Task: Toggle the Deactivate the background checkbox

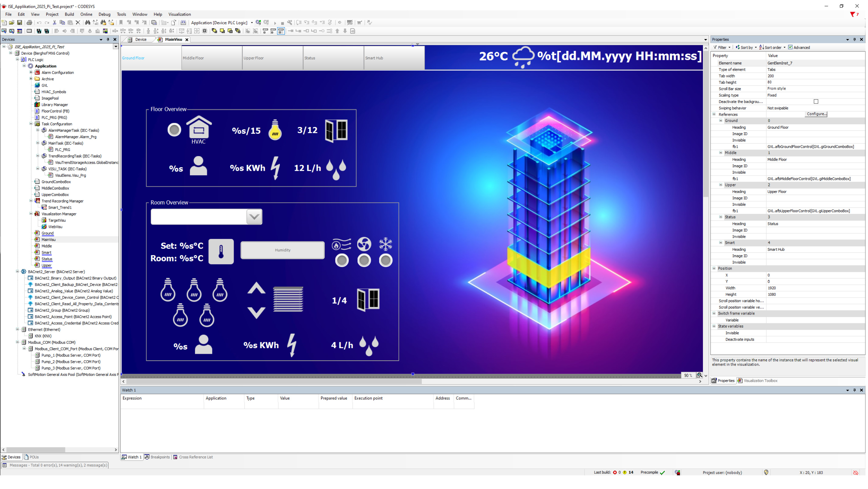Action: (816, 102)
